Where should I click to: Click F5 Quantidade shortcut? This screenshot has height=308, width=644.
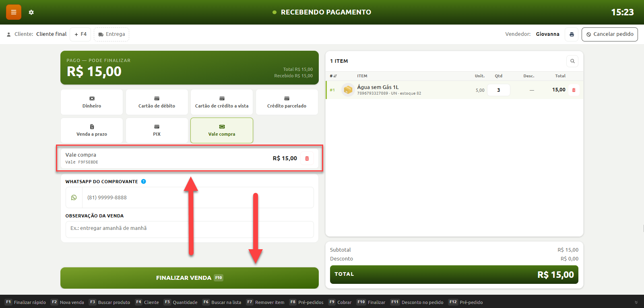(x=181, y=302)
